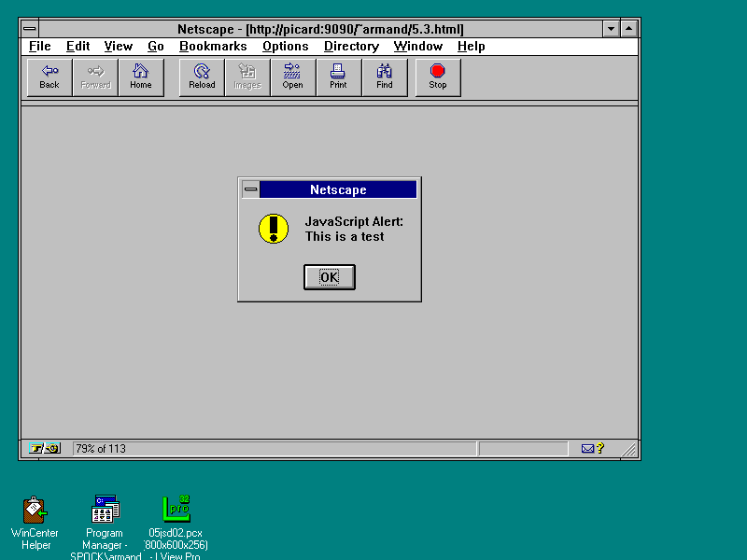Click the status bar loading progress text
The image size is (747, 560).
101,449
